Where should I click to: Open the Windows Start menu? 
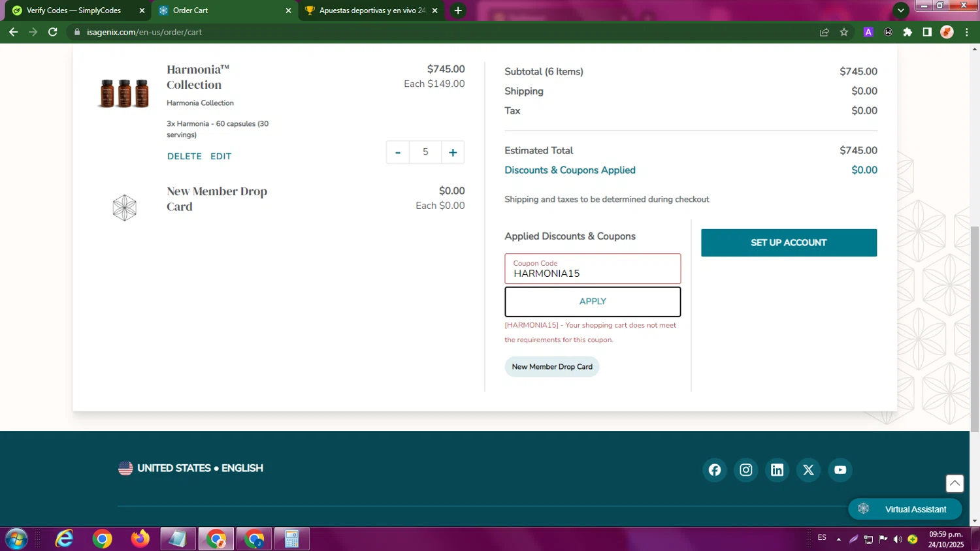[16, 539]
